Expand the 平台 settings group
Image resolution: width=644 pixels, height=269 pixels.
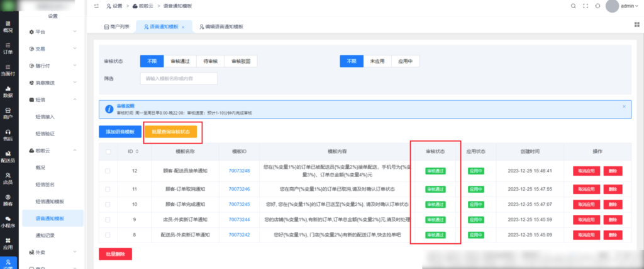pyautogui.click(x=53, y=31)
